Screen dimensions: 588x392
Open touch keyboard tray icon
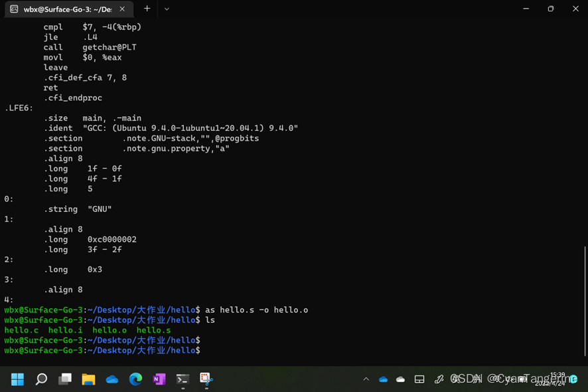(x=419, y=379)
